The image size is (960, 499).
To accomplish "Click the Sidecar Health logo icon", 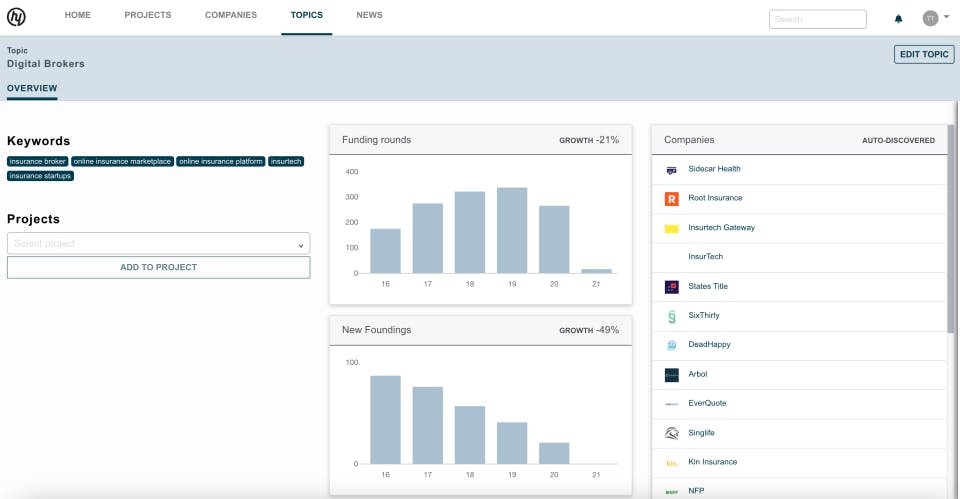I will point(672,170).
